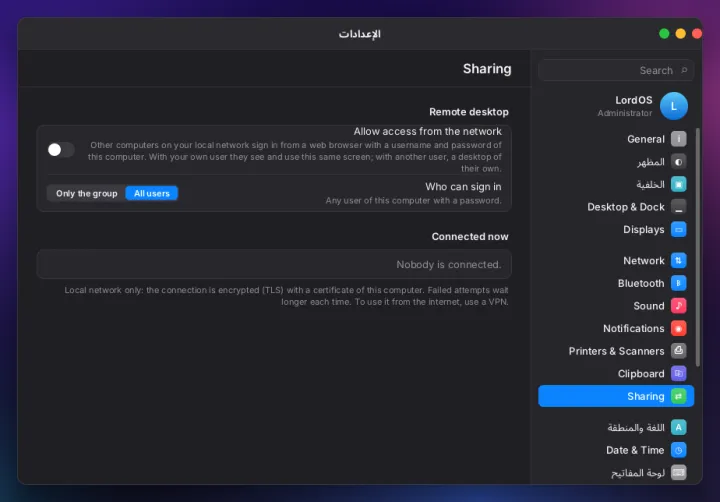The width and height of the screenshot is (720, 502).
Task: Open the Network settings label
Action: pos(644,261)
